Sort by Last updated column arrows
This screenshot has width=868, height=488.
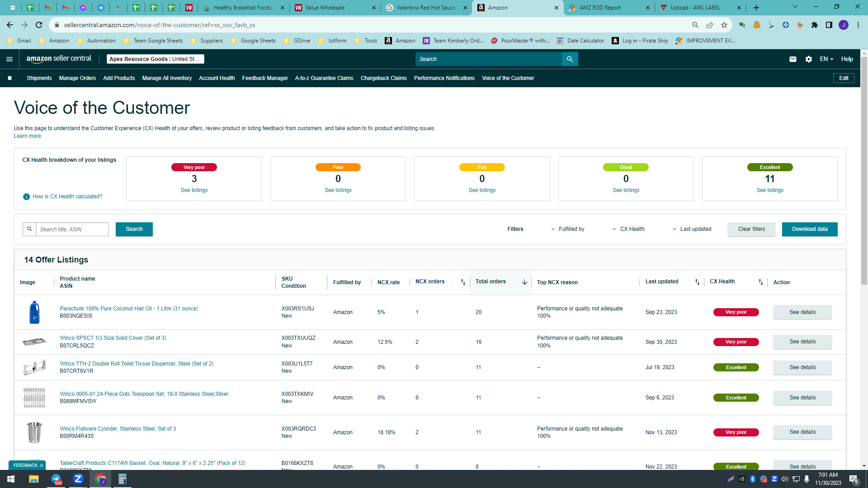click(x=697, y=282)
